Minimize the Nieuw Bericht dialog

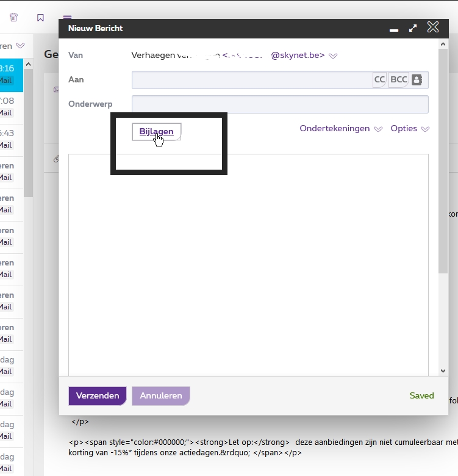pos(394,29)
